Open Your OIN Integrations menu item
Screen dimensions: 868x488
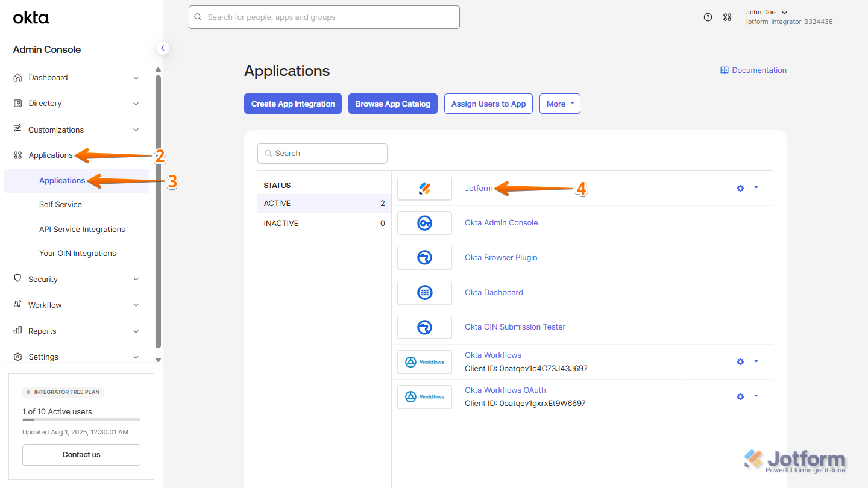(78, 254)
